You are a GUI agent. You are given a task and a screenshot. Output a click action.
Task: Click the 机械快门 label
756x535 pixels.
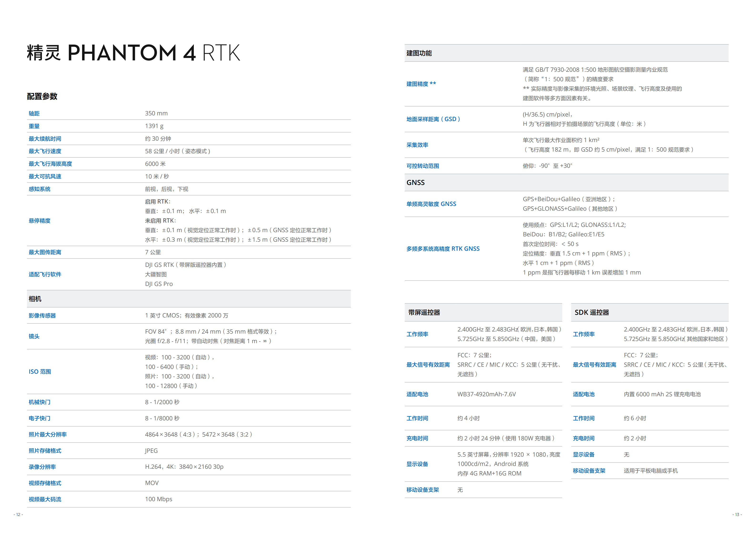(40, 403)
